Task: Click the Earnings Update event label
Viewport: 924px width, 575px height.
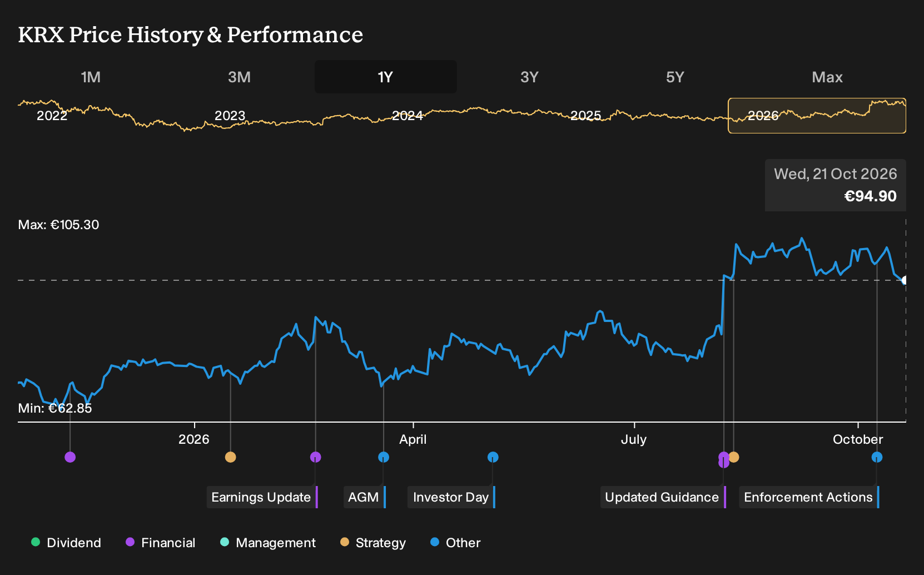Action: pyautogui.click(x=262, y=497)
